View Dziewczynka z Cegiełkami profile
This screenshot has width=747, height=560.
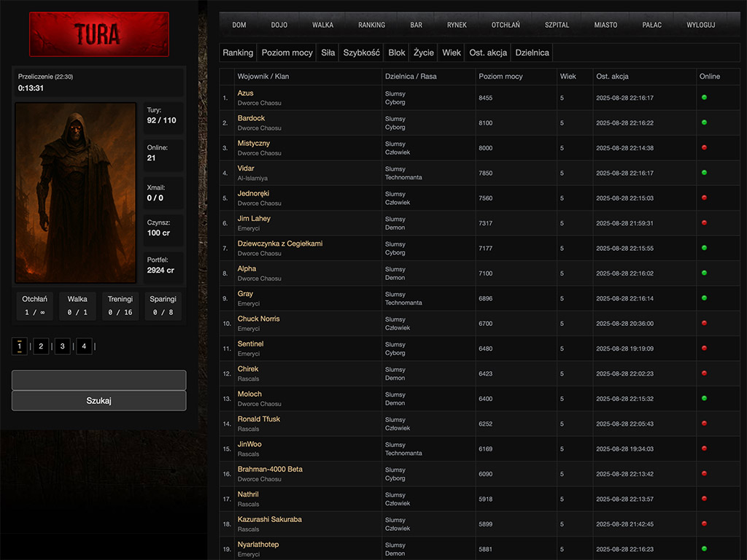click(x=279, y=244)
